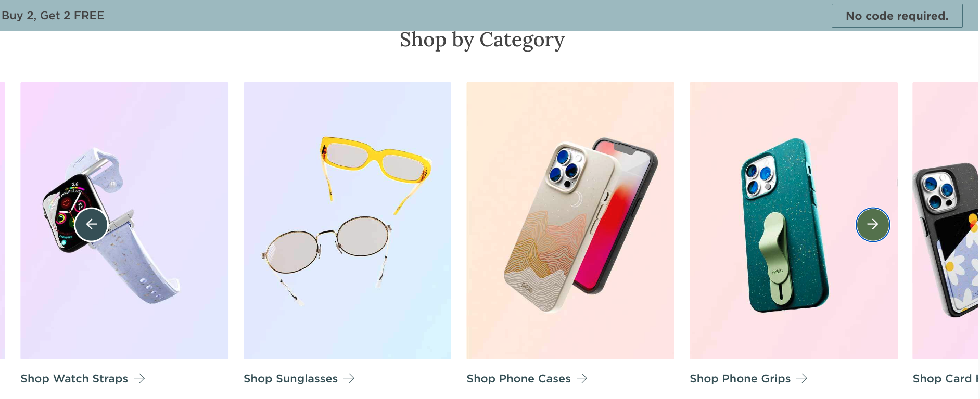Click arrow icon beside Shop Watch Straps
The height and width of the screenshot is (399, 980).
click(x=139, y=378)
